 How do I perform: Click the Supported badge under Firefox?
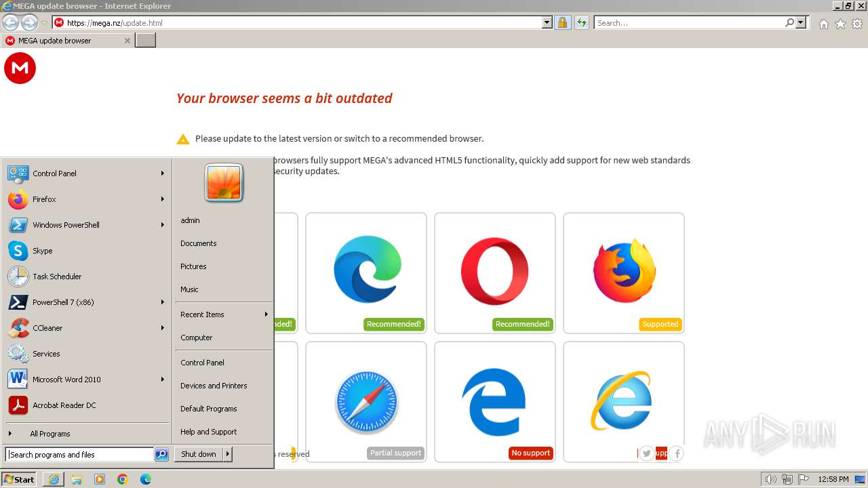coord(660,324)
